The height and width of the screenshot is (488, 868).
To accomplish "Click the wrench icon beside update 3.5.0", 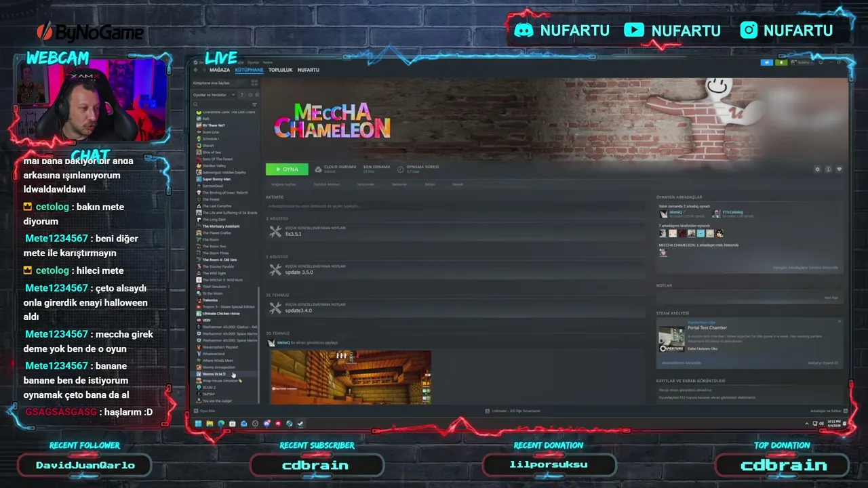I will point(275,270).
